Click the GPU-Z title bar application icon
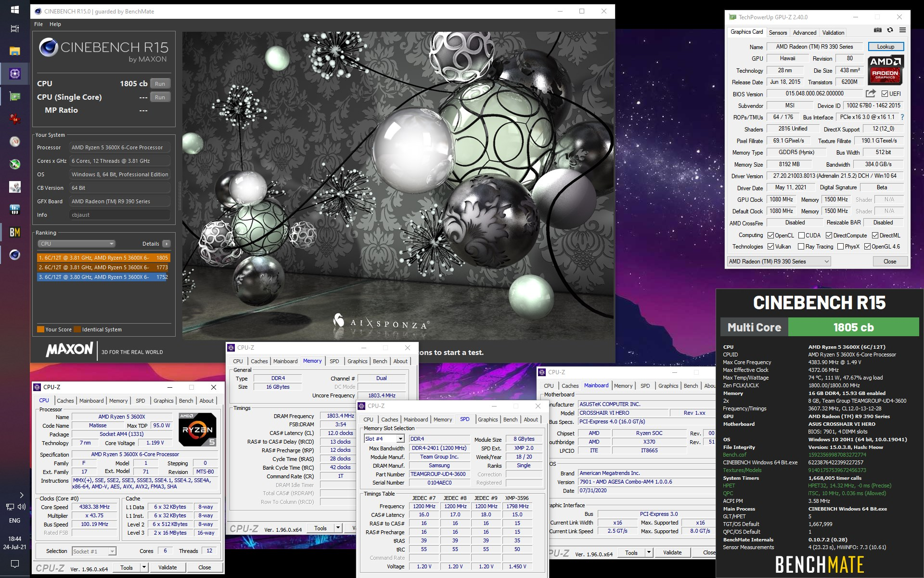 [732, 17]
